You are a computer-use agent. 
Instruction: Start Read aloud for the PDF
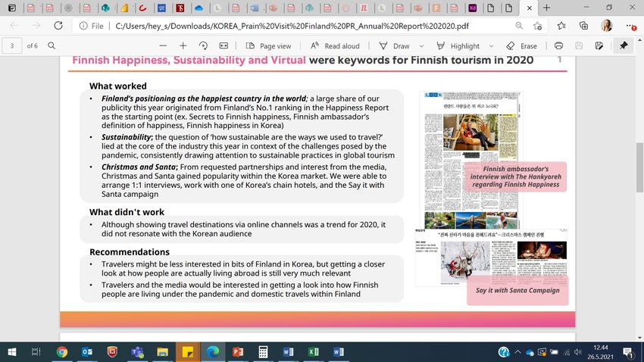[335, 46]
